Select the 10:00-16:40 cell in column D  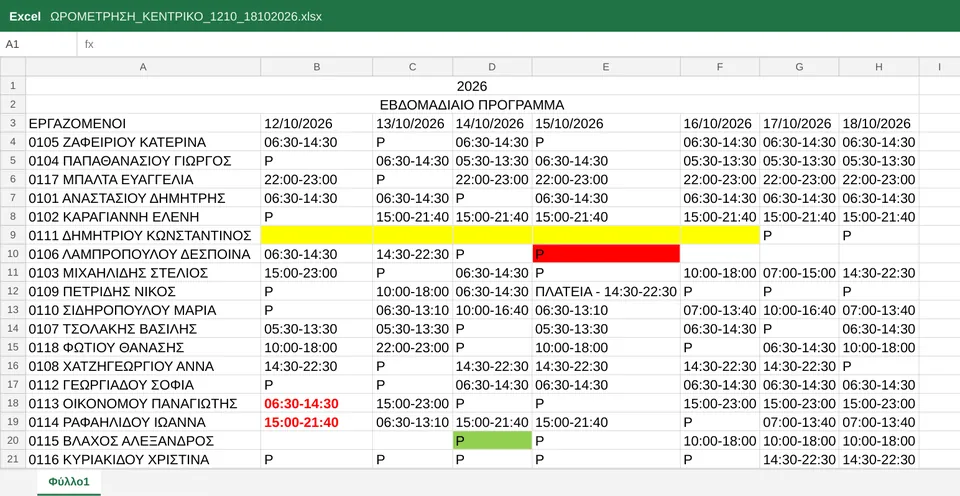(493, 310)
